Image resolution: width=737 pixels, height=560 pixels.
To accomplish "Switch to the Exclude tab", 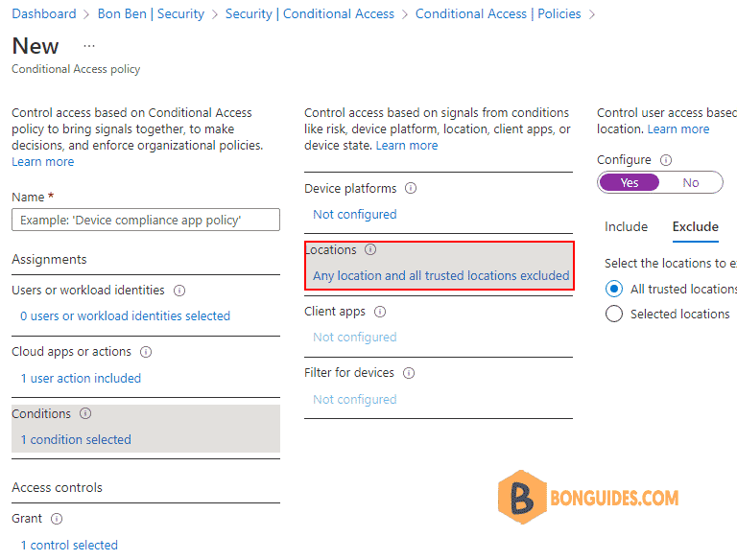I will [695, 227].
